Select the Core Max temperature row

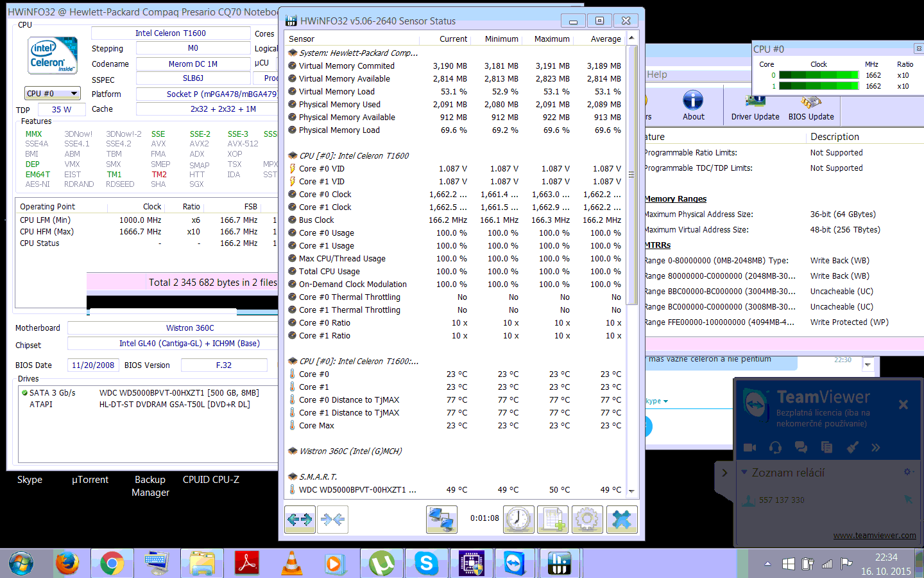454,425
